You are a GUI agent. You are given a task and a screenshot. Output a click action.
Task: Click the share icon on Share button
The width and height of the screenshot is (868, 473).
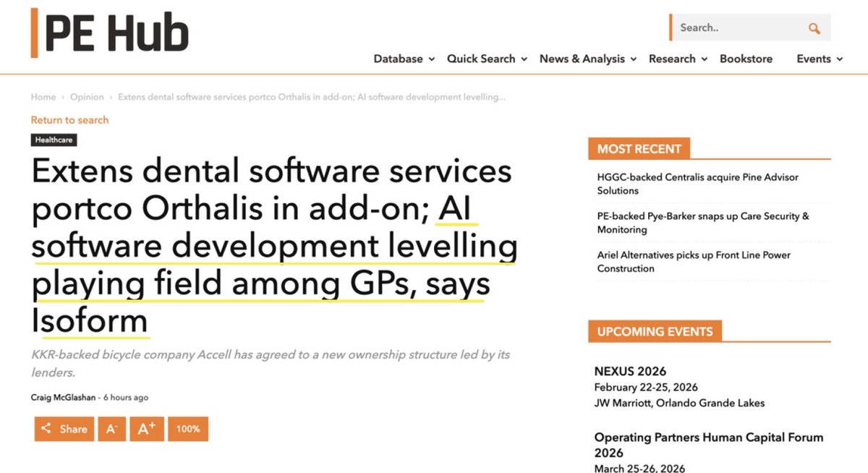46,428
